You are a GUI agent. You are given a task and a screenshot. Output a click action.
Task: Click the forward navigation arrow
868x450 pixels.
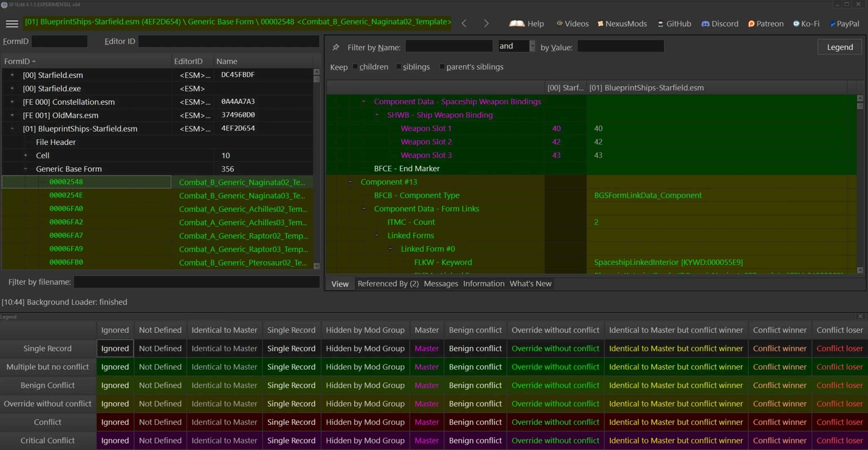486,23
